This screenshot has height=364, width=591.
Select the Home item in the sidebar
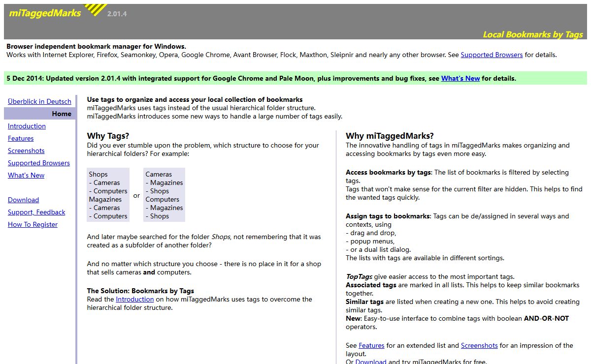click(x=62, y=114)
